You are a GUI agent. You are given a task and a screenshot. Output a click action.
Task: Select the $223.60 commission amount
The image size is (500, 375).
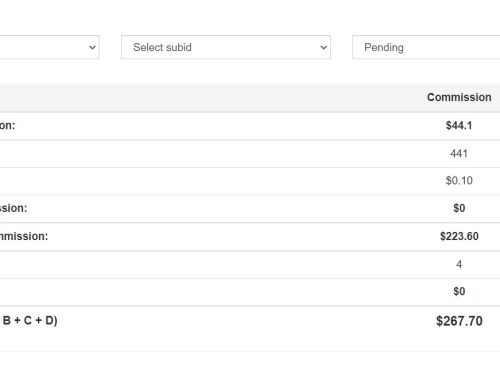459,236
